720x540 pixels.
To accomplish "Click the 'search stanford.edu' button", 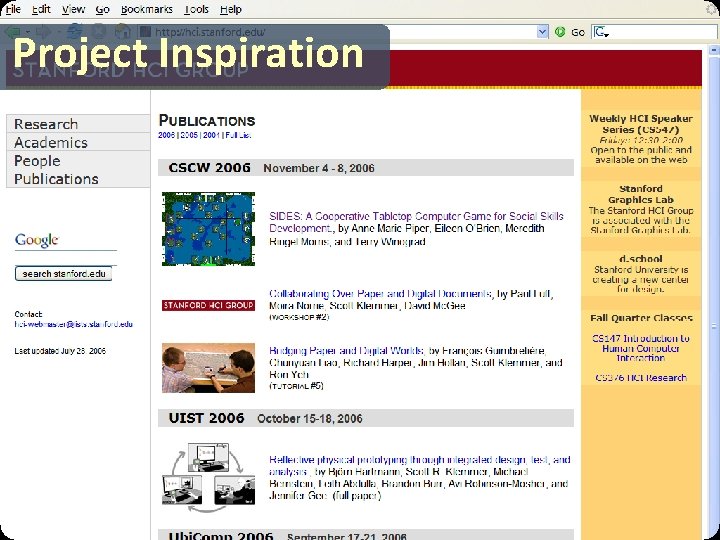I will pos(64,274).
